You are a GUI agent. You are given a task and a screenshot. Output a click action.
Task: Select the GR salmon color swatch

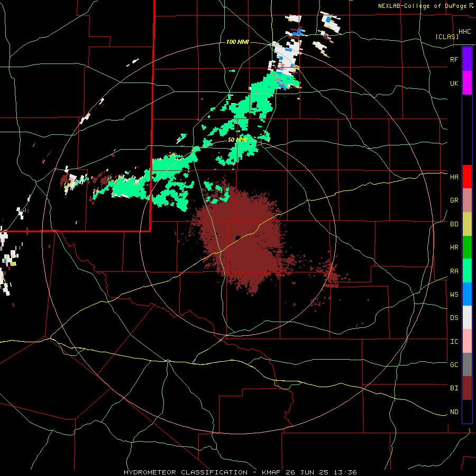[x=467, y=200]
